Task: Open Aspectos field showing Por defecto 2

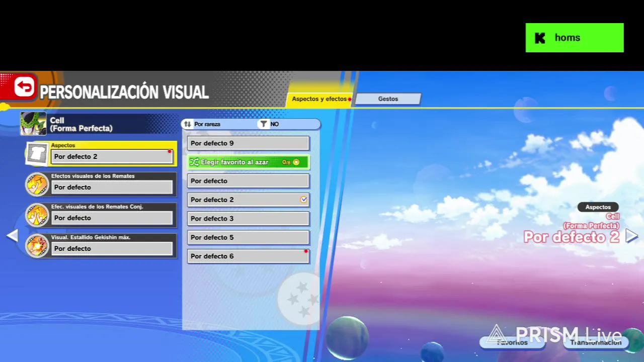Action: [112, 156]
